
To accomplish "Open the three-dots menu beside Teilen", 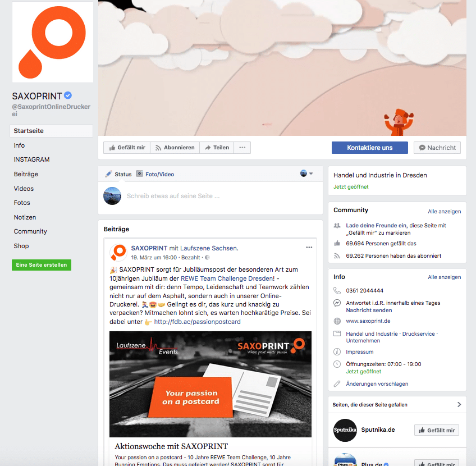I will (x=242, y=148).
